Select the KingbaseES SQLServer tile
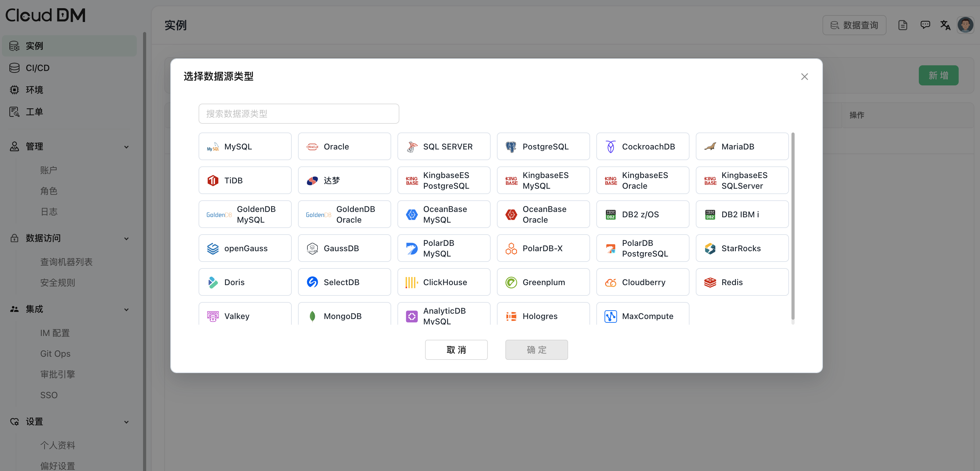Image resolution: width=980 pixels, height=471 pixels. coord(742,181)
